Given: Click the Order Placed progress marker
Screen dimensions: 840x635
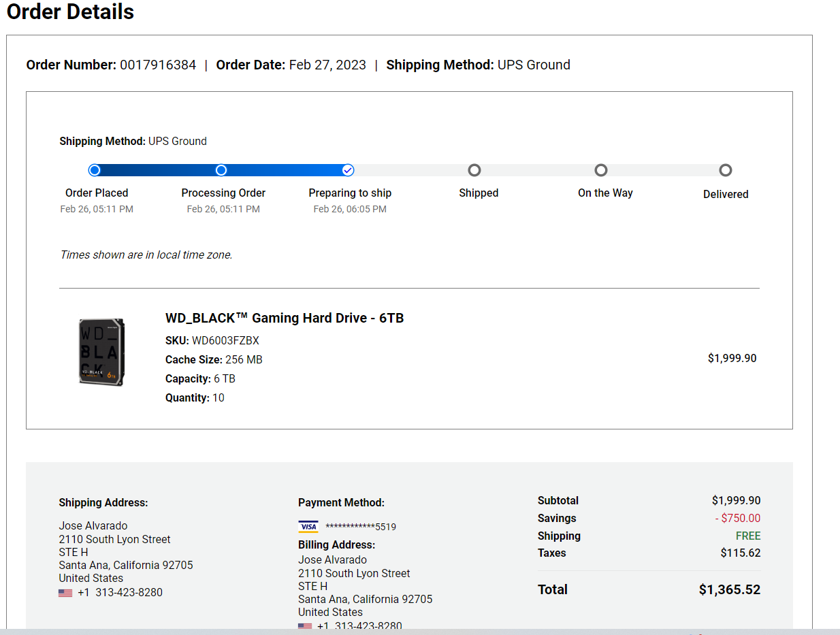Looking at the screenshot, I should click(x=95, y=170).
